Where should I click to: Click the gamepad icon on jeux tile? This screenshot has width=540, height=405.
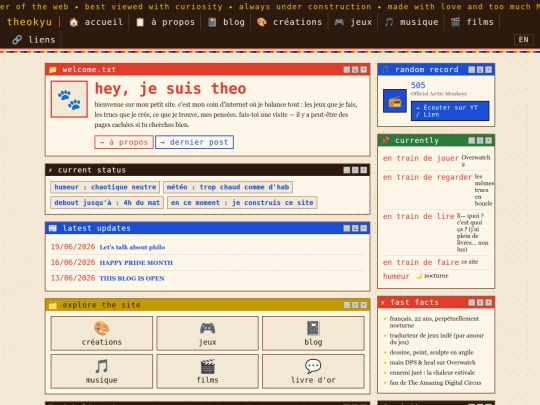(207, 328)
